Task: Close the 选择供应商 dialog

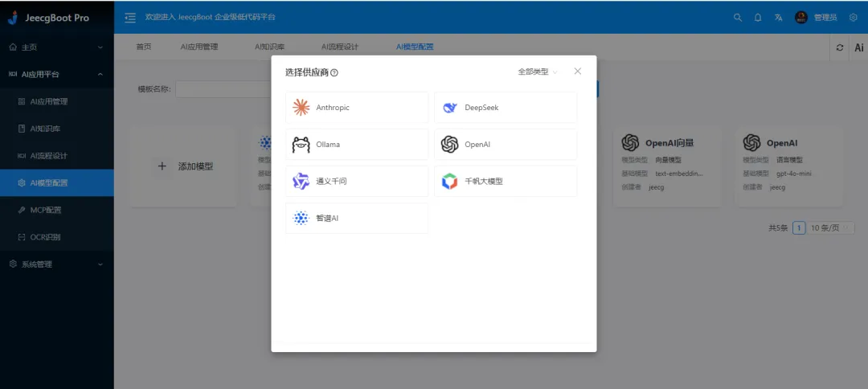Action: click(577, 72)
